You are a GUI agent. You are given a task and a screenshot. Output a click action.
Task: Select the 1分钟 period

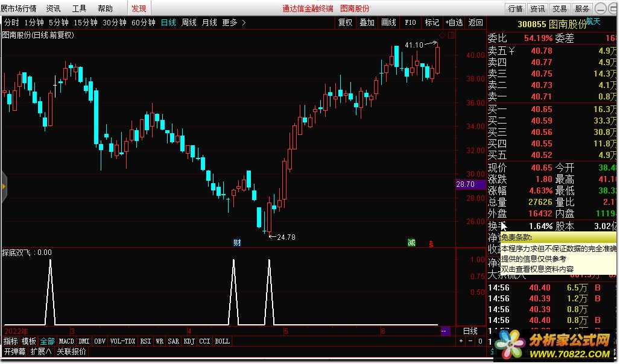(x=34, y=22)
